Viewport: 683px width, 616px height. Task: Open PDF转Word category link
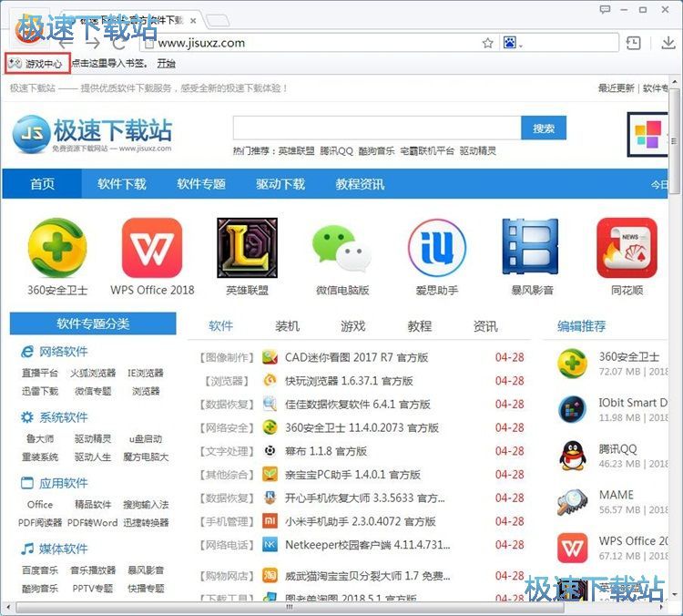[92, 522]
